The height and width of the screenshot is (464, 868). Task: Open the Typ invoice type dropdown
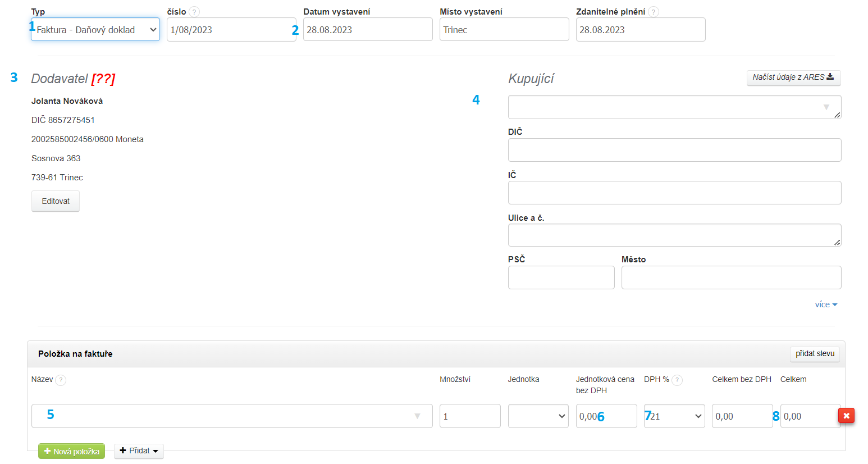(x=95, y=30)
